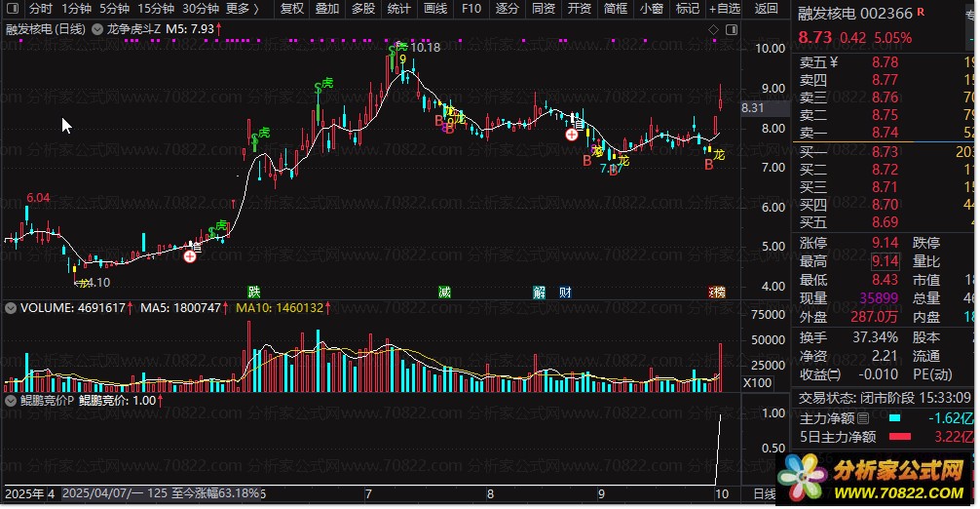Expand the 鲲鹏竞价P indicator dropdown arrow

[11, 400]
